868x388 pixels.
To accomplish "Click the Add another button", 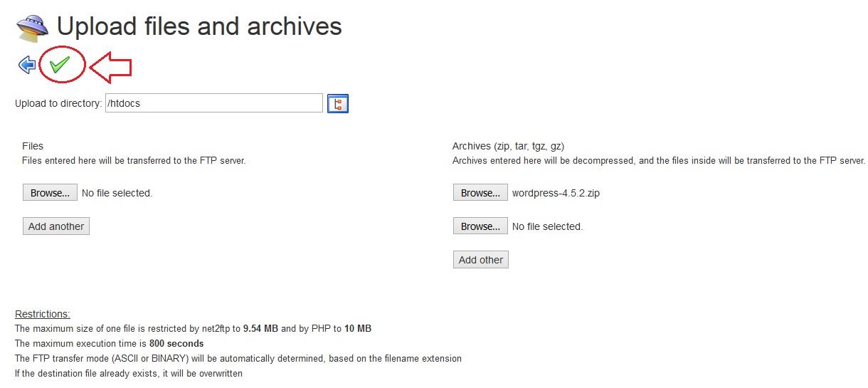I will [56, 226].
